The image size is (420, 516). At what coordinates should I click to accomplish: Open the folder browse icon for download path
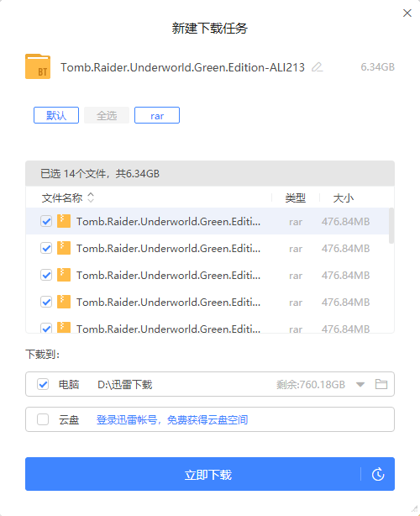pyautogui.click(x=381, y=384)
